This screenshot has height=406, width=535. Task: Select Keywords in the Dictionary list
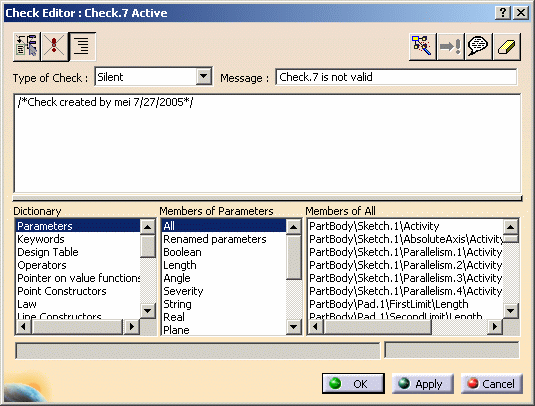point(78,239)
